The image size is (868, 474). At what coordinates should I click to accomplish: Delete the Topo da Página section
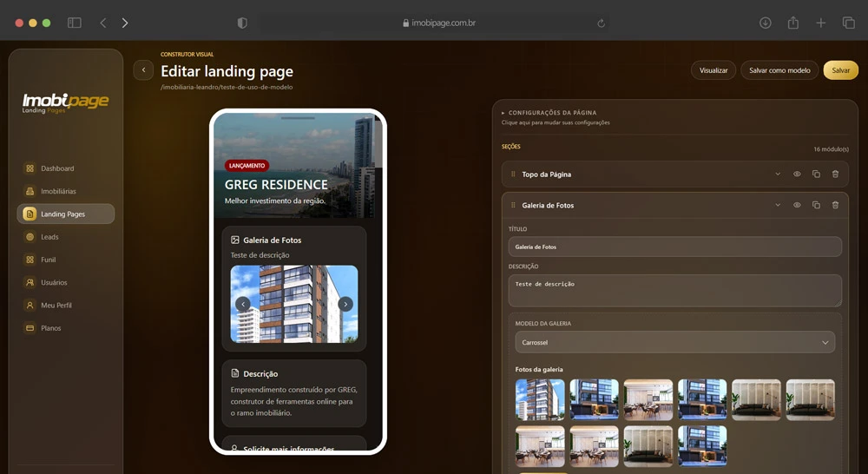pyautogui.click(x=835, y=174)
